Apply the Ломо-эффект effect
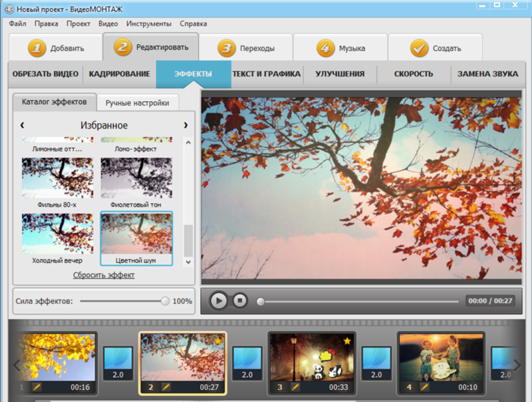 tap(136, 145)
